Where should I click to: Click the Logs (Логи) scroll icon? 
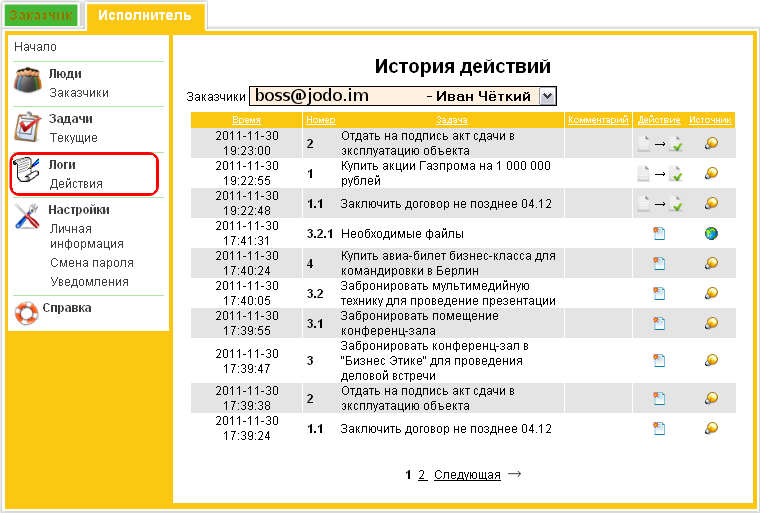click(x=27, y=173)
